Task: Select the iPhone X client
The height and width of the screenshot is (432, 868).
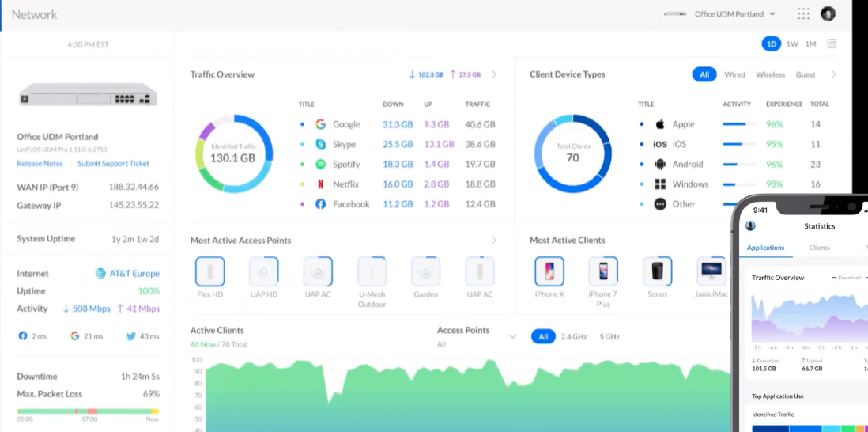Action: coord(549,271)
